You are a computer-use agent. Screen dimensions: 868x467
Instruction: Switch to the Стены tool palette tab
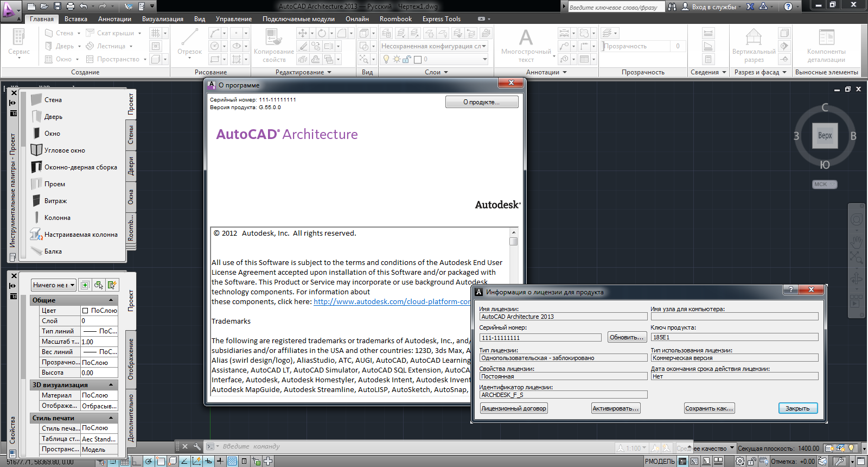tap(131, 135)
